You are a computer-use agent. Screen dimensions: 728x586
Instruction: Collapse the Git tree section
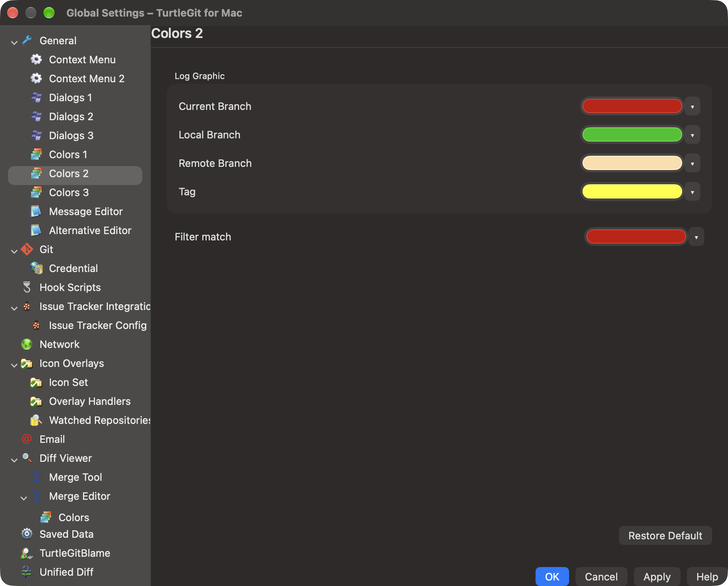point(14,251)
